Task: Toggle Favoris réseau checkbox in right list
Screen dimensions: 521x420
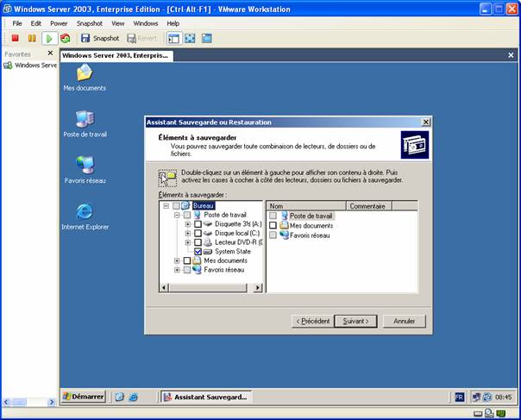Action: click(x=273, y=235)
